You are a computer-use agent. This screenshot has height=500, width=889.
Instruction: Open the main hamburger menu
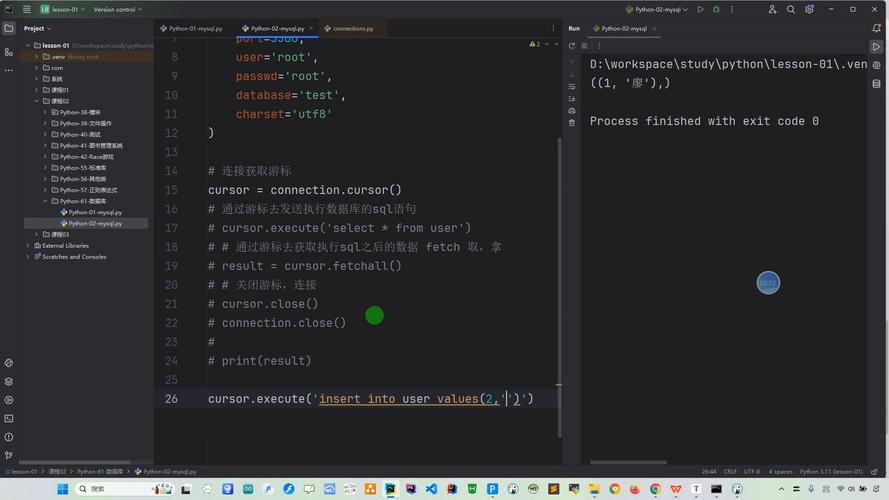tap(27, 9)
